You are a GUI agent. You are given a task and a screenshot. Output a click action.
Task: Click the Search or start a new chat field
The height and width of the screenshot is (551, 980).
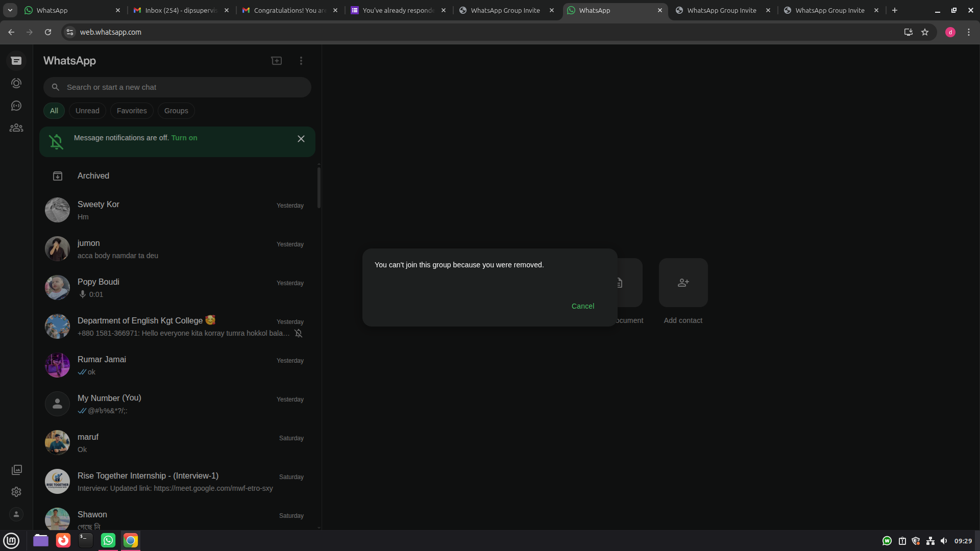[x=177, y=87]
